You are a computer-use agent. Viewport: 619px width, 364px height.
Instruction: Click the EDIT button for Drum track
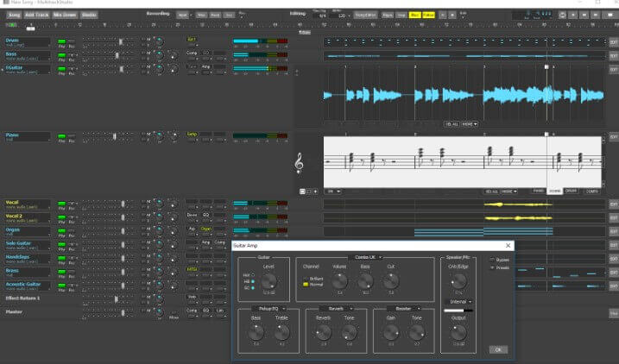tap(614, 42)
